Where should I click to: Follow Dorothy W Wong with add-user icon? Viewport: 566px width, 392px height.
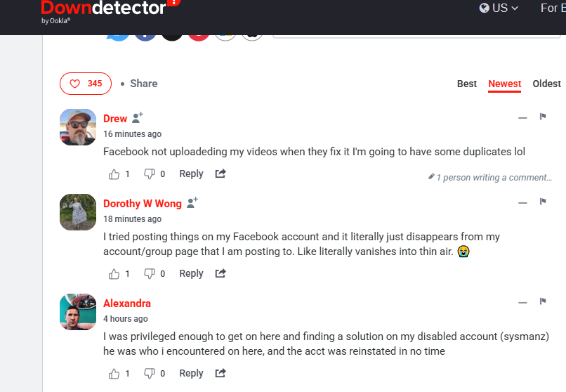[192, 203]
